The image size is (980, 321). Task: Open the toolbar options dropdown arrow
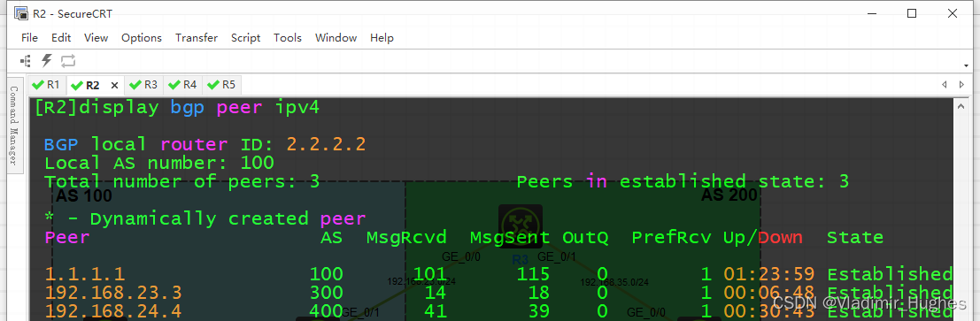(966, 65)
